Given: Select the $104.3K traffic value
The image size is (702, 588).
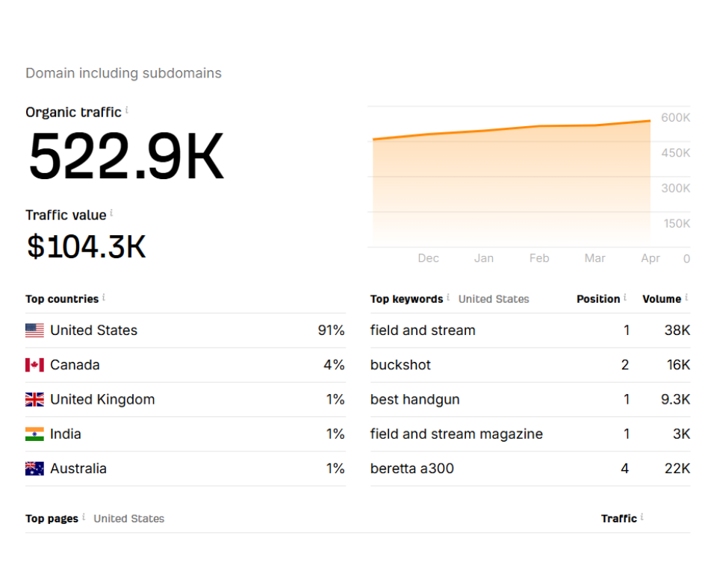Looking at the screenshot, I should [x=87, y=246].
